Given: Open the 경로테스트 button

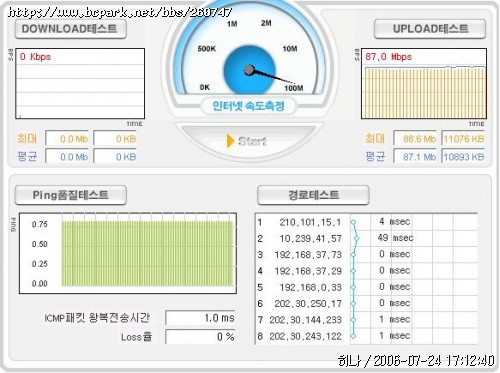Looking at the screenshot, I should (x=313, y=195).
